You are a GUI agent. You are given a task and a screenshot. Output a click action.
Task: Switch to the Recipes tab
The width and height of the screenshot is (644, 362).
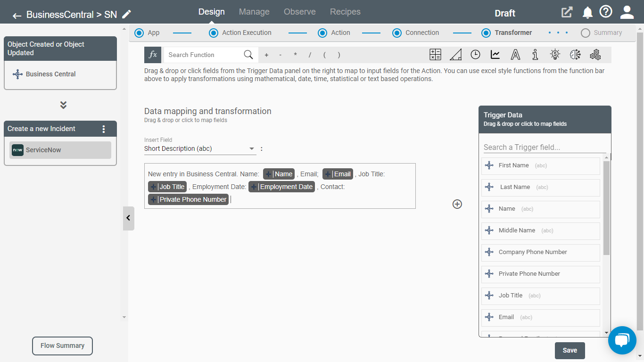click(345, 12)
